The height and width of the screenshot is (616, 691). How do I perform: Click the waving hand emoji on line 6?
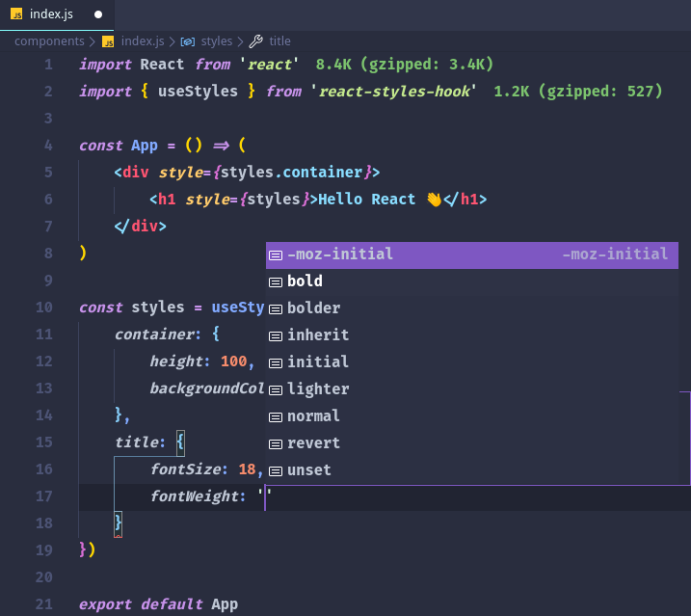pos(434,200)
